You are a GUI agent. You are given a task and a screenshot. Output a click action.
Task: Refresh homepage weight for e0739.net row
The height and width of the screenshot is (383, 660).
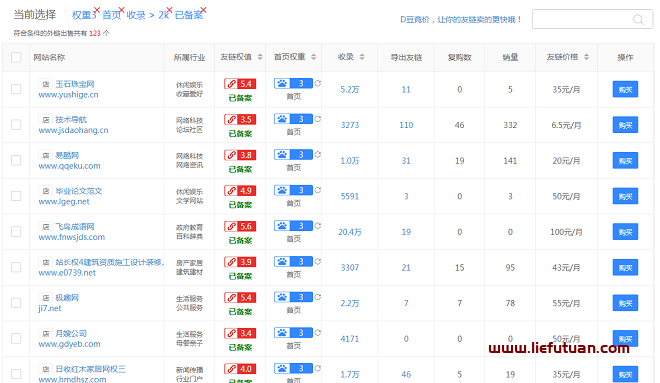coord(317,261)
